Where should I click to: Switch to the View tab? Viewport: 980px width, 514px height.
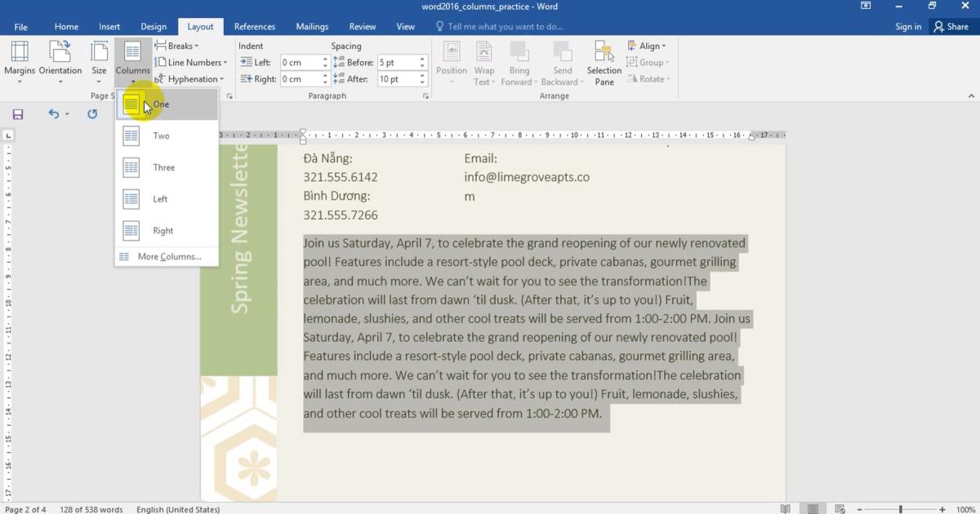[x=406, y=26]
